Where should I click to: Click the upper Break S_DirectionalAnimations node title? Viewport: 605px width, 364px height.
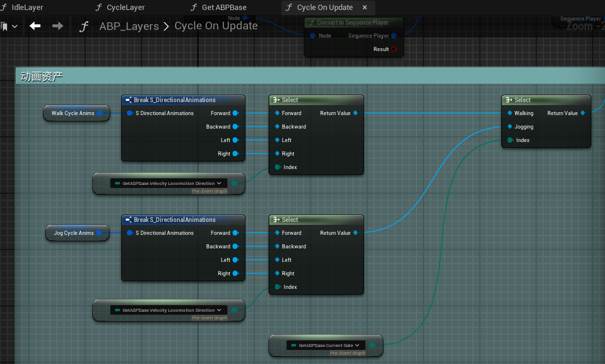click(175, 100)
